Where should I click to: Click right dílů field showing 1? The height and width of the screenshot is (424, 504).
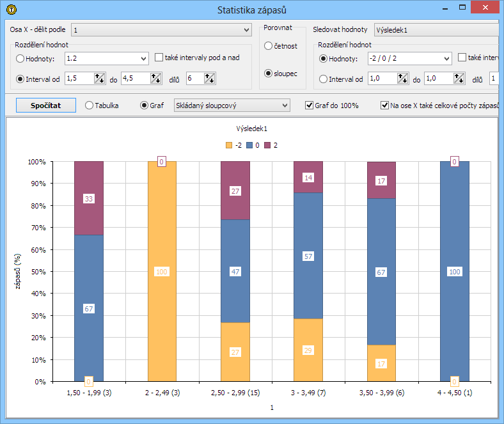(x=494, y=78)
